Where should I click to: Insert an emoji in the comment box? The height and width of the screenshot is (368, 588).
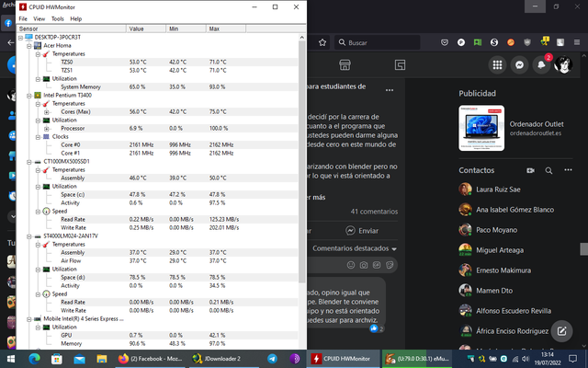(351, 265)
